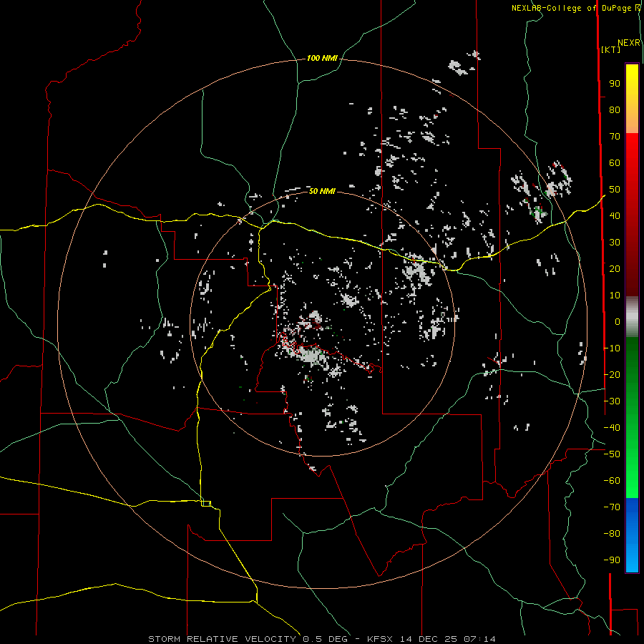Click the positive 80 scale value
This screenshot has height=644, width=644.
point(615,110)
